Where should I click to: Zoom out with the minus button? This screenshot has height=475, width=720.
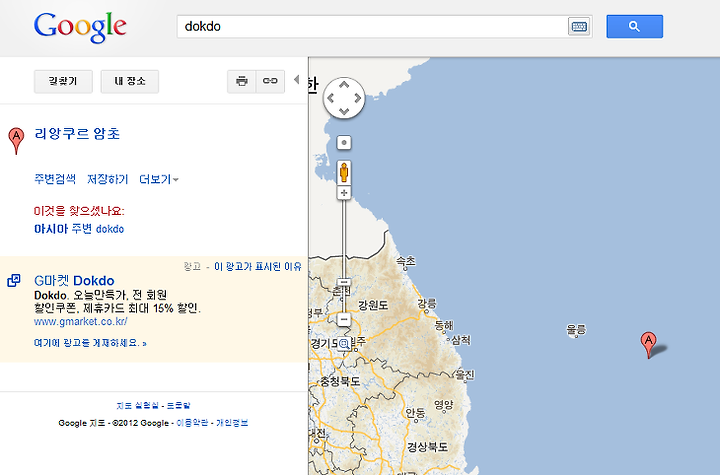(344, 319)
